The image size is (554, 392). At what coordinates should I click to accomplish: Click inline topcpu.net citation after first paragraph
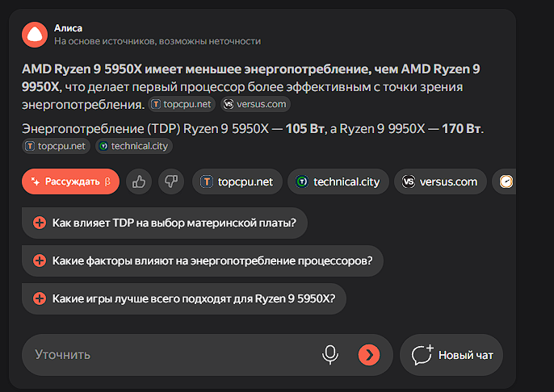[x=182, y=104]
